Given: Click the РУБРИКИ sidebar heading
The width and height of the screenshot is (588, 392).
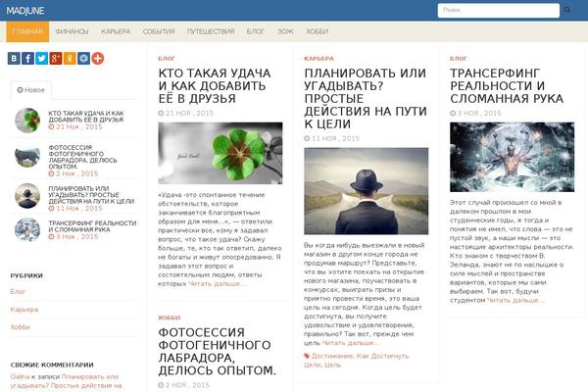Looking at the screenshot, I should (x=26, y=275).
